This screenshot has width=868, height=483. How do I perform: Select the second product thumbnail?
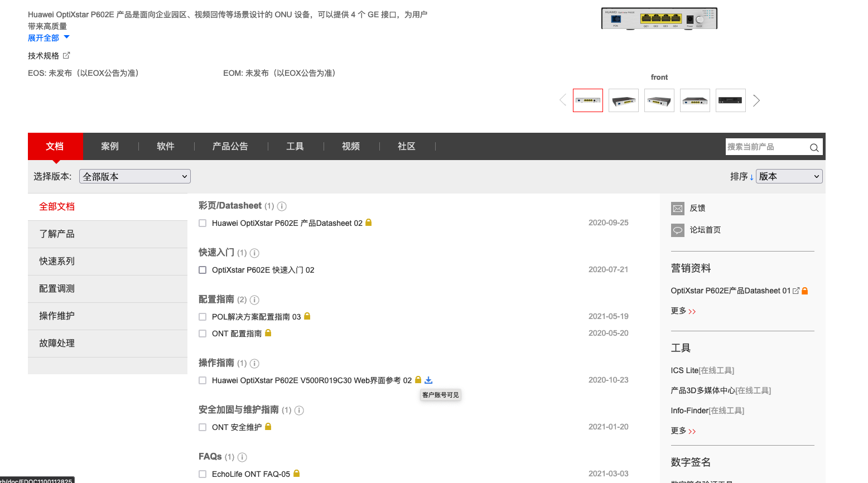coord(624,100)
